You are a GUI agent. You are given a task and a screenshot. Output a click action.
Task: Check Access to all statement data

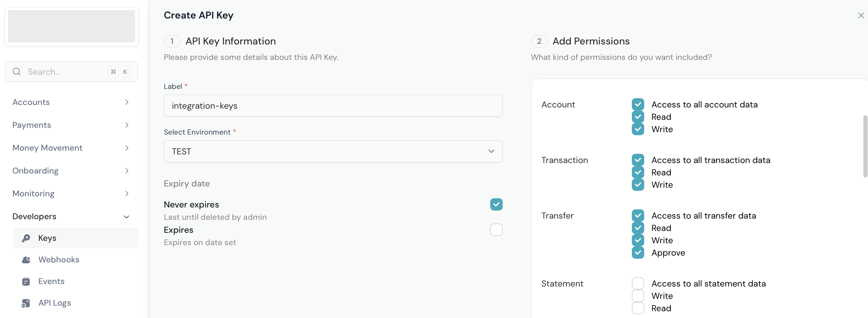coord(637,283)
